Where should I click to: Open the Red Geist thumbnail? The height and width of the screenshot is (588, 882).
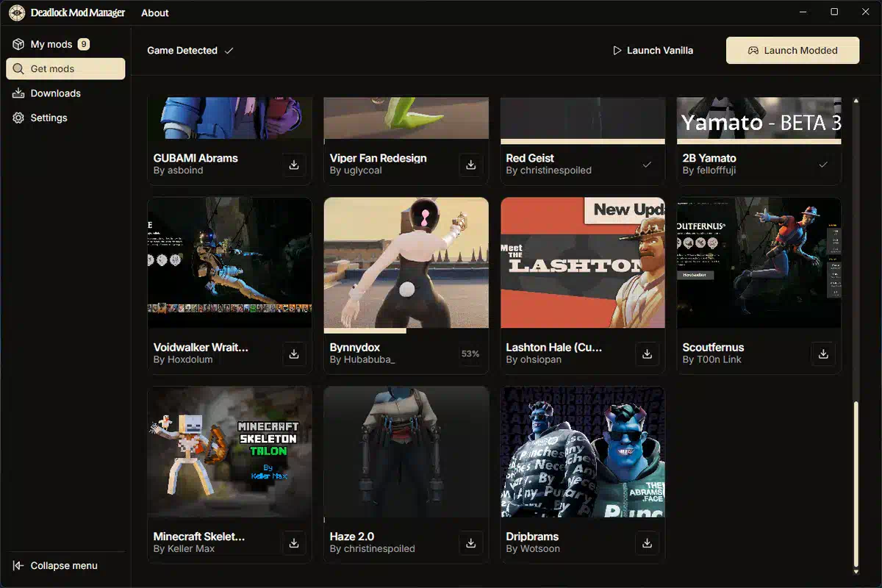(x=583, y=118)
